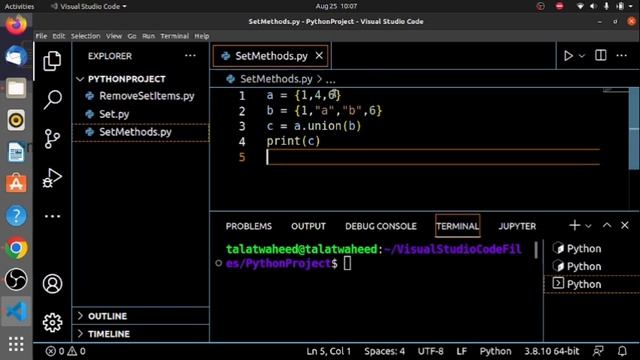Open the View menu
This screenshot has height=360, width=640.
pos(114,36)
